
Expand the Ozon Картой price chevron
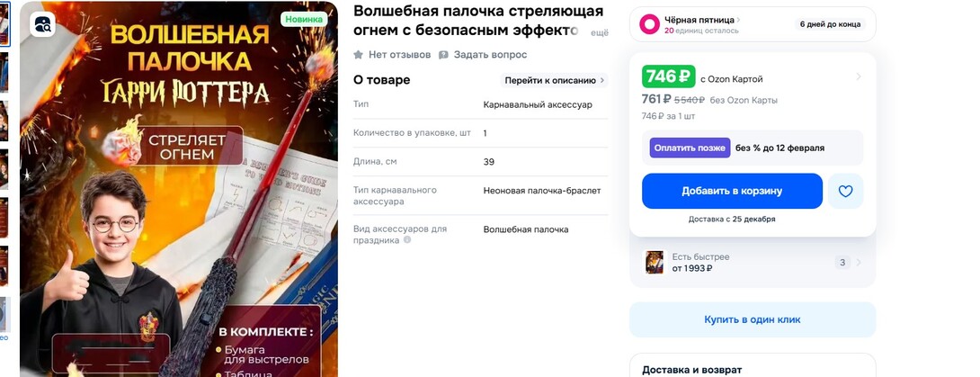click(x=858, y=76)
